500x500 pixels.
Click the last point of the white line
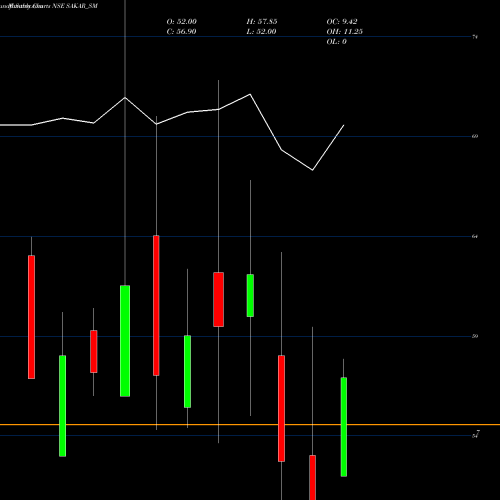(x=344, y=125)
